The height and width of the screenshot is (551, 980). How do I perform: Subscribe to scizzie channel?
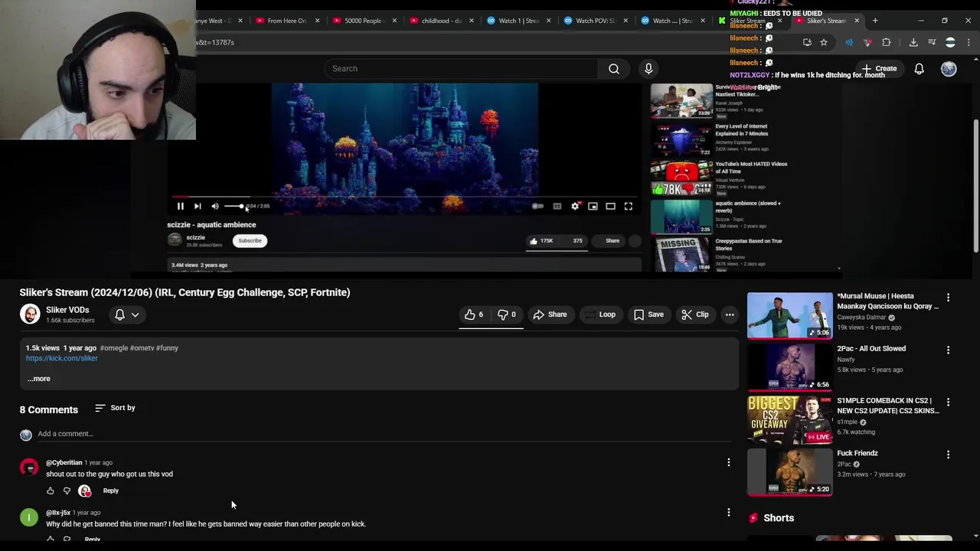(x=250, y=240)
